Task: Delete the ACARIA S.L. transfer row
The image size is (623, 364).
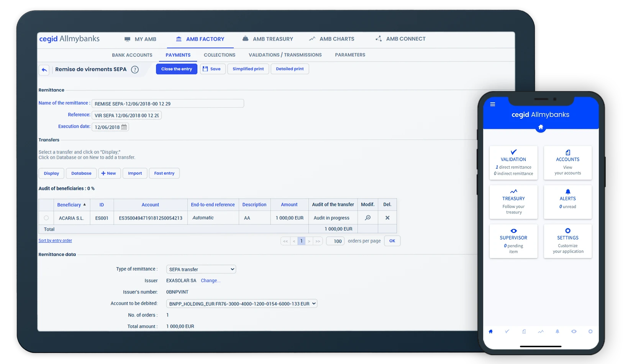Action: [387, 218]
